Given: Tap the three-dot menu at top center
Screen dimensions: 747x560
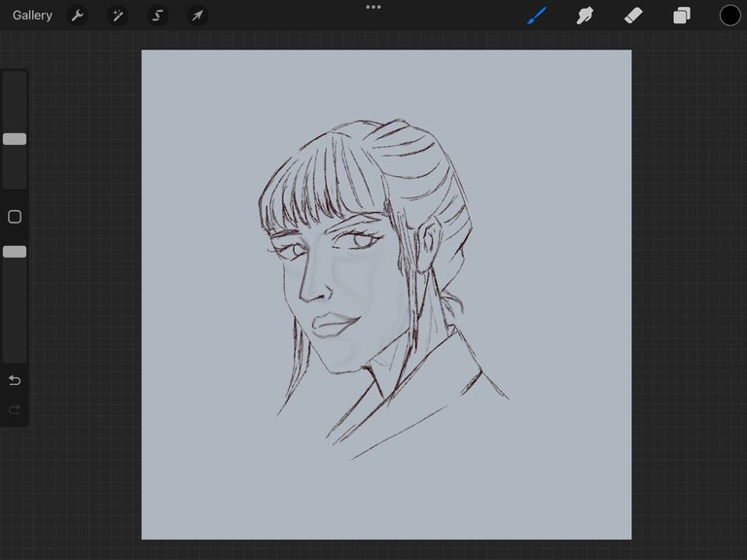Looking at the screenshot, I should point(373,7).
